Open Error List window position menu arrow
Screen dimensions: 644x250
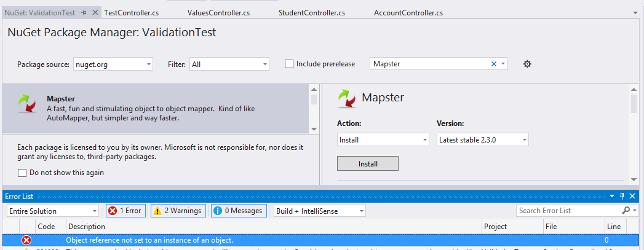[x=611, y=197]
